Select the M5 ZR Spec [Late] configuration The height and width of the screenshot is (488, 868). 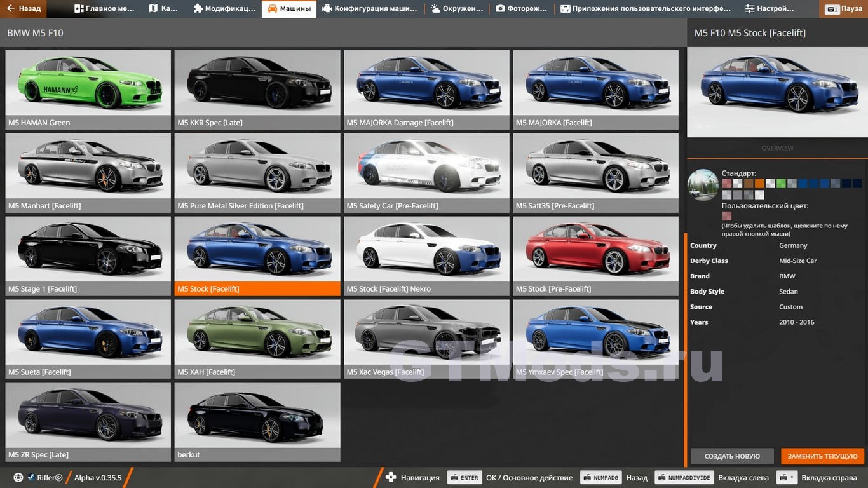click(88, 422)
